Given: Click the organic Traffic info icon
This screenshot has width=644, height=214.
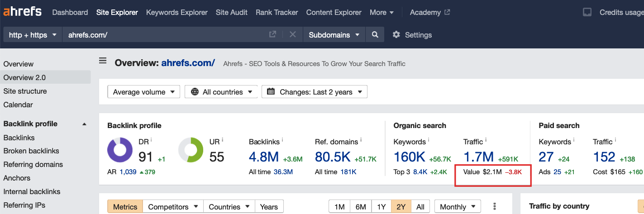Looking at the screenshot, I should coord(487,140).
